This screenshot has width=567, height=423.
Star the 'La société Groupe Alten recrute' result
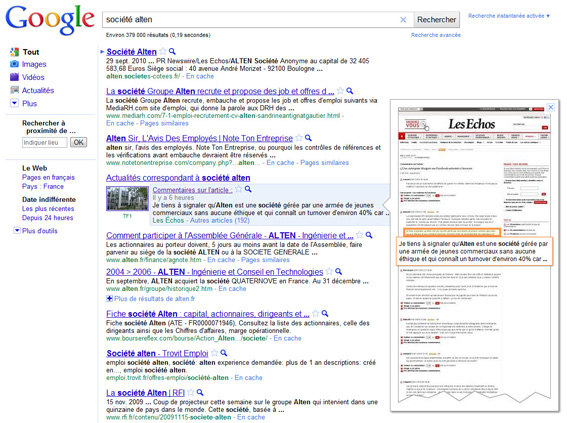click(340, 91)
